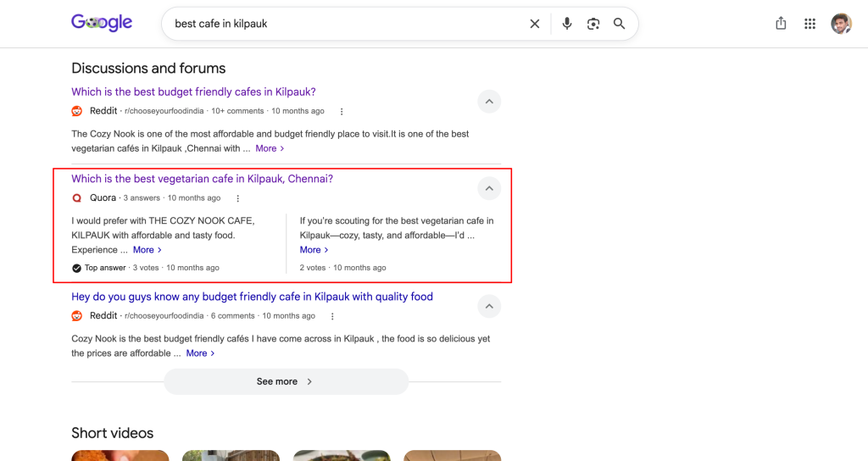Screen dimensions: 868x461
Task: Click More after 'Chennai with ...' snippet
Action: click(x=270, y=148)
